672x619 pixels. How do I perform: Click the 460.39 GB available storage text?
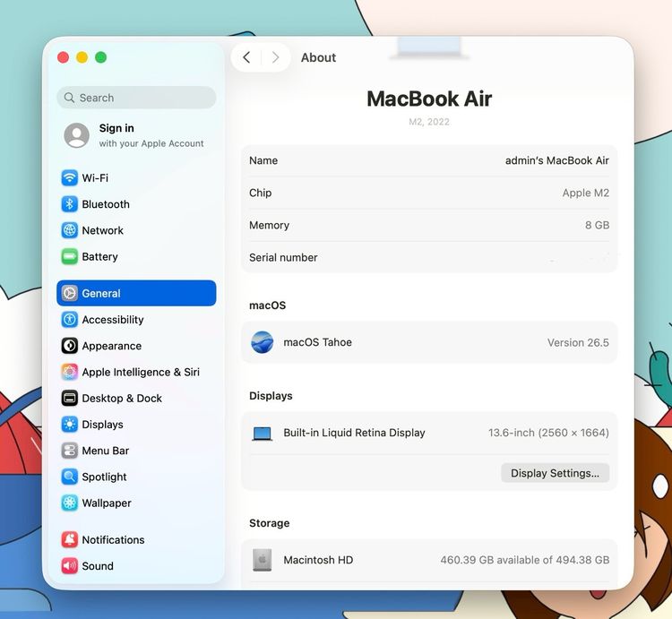point(525,560)
